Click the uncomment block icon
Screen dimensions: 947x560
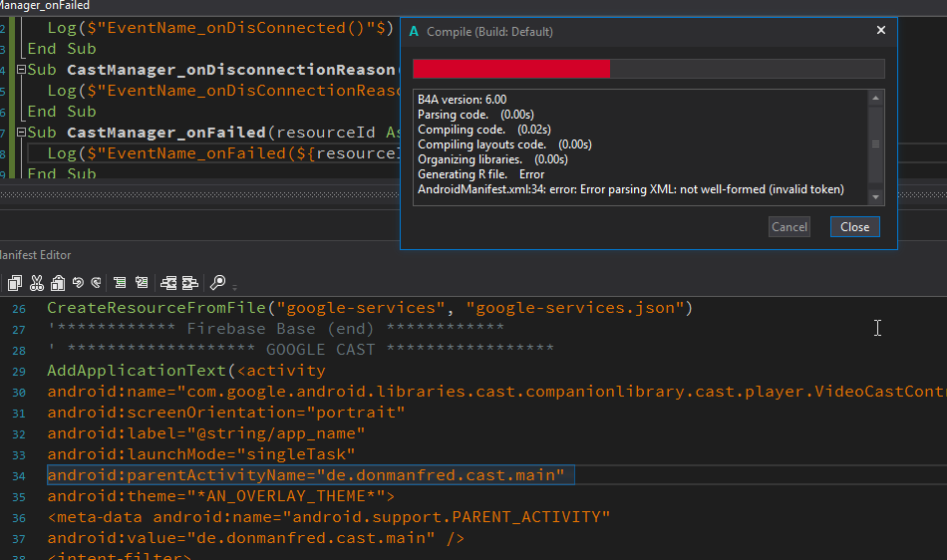[x=142, y=283]
